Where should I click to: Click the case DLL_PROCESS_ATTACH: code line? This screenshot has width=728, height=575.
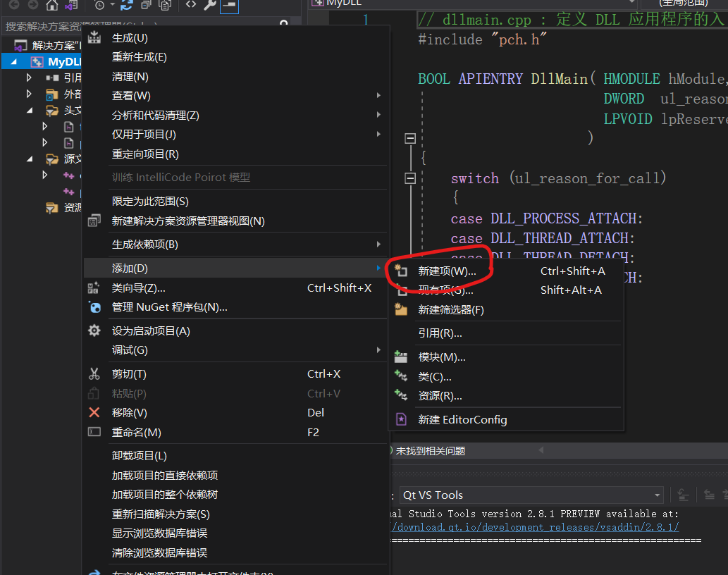tap(546, 218)
